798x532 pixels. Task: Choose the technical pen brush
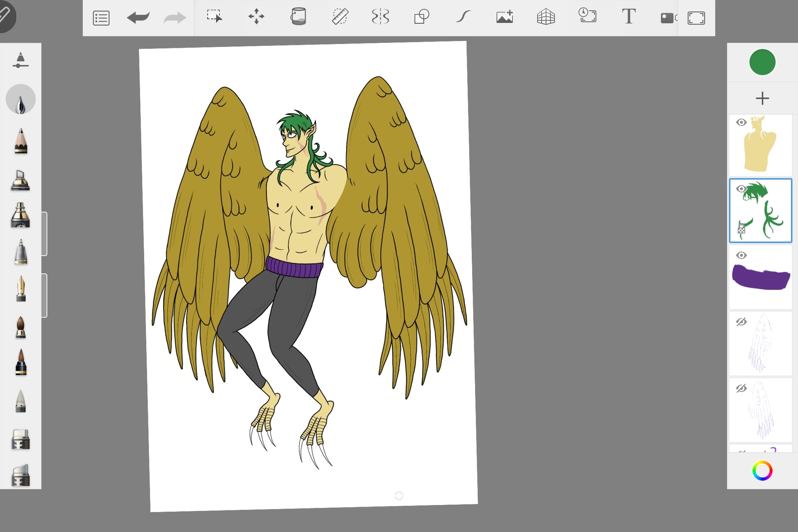tap(20, 252)
